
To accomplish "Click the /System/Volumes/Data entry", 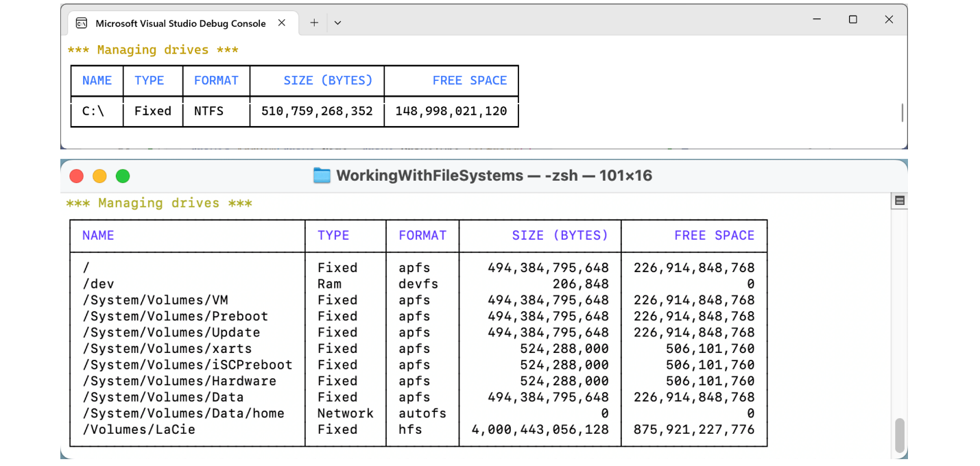I will click(163, 397).
